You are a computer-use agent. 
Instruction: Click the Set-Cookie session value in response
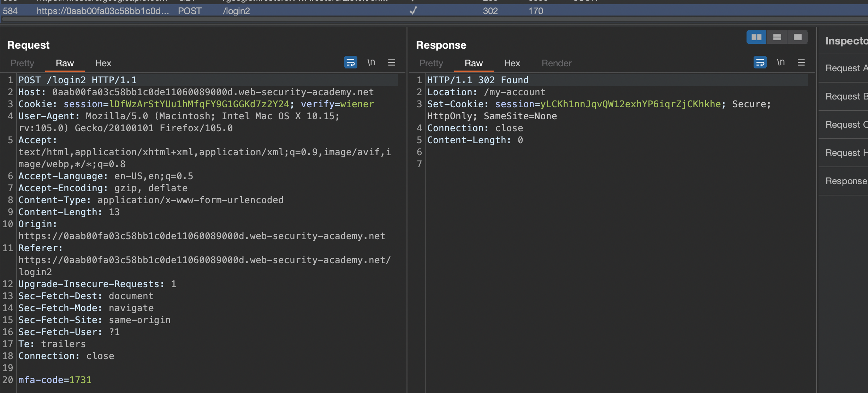(x=630, y=104)
